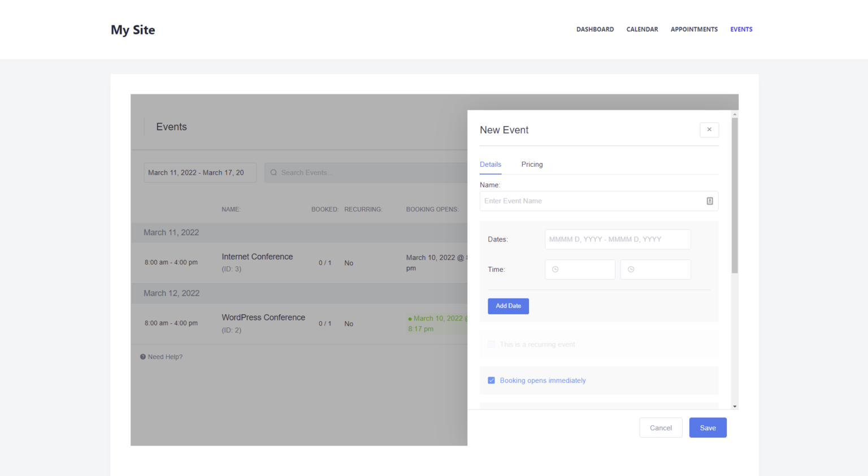The height and width of the screenshot is (476, 868).
Task: Open the Calendar page
Action: pyautogui.click(x=642, y=29)
